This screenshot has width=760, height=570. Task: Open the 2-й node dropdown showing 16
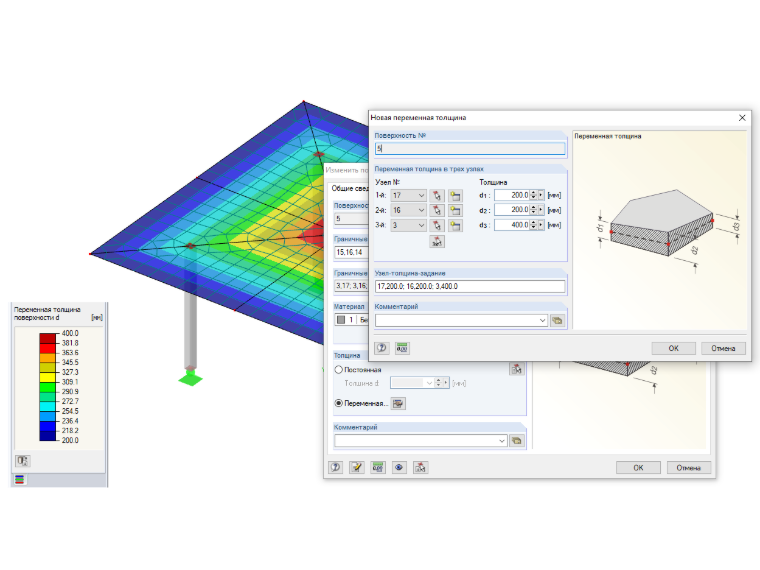(x=421, y=210)
